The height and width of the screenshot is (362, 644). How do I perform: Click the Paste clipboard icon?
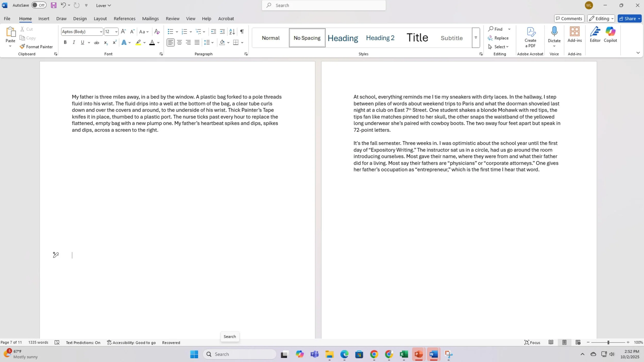10,32
